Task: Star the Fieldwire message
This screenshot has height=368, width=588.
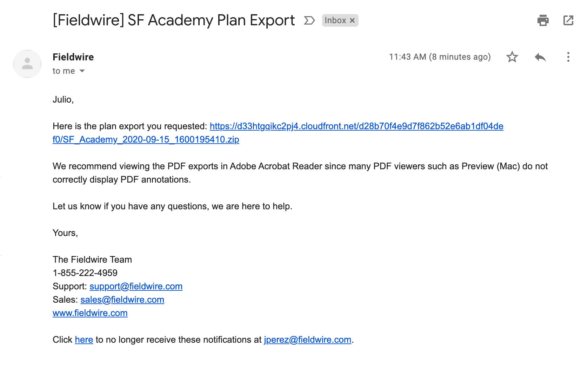Action: (512, 57)
